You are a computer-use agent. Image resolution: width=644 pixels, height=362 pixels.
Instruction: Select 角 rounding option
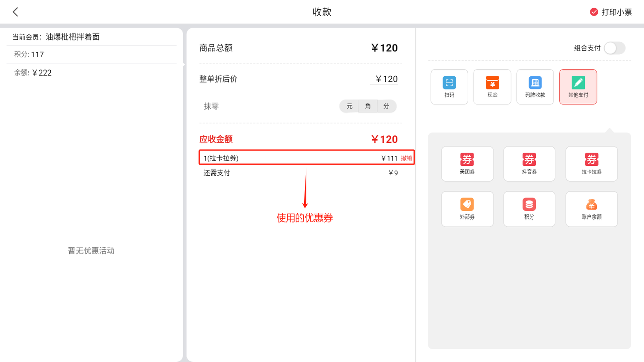[x=368, y=106]
